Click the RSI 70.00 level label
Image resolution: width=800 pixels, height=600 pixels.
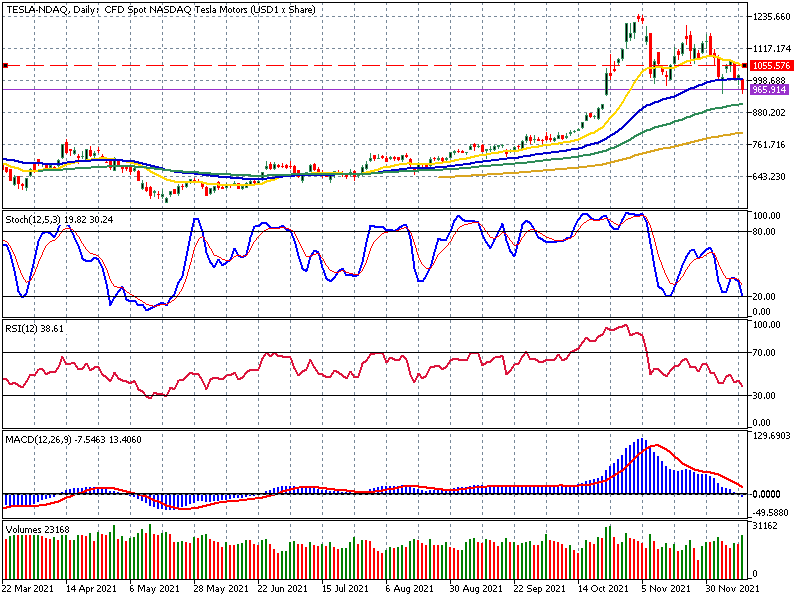[x=765, y=353]
